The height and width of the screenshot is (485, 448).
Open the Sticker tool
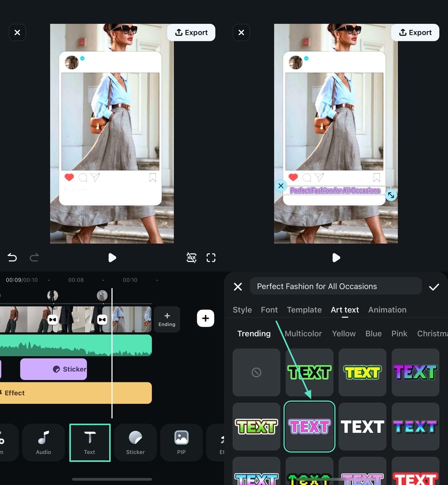pyautogui.click(x=135, y=443)
